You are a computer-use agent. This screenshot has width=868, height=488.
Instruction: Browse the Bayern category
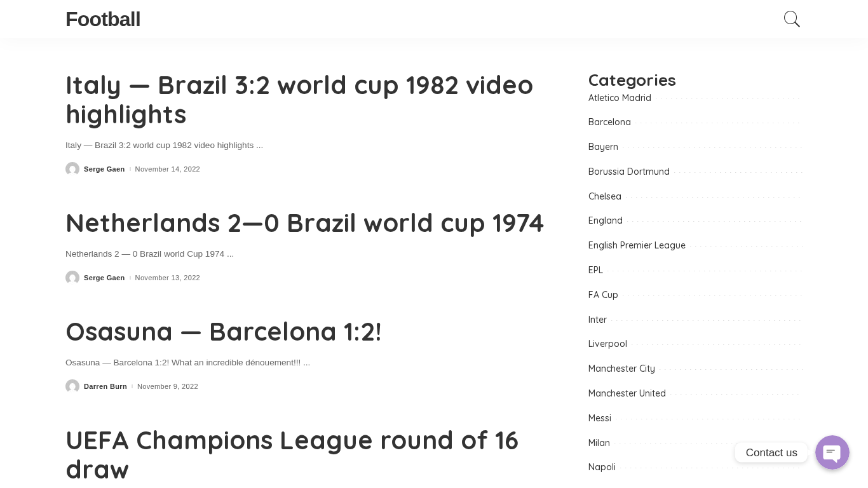pos(603,147)
